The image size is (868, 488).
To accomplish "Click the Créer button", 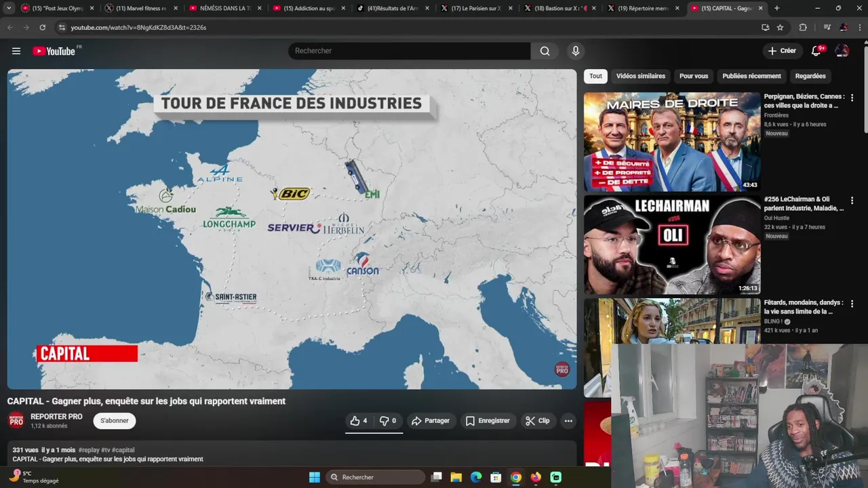I will click(x=782, y=51).
